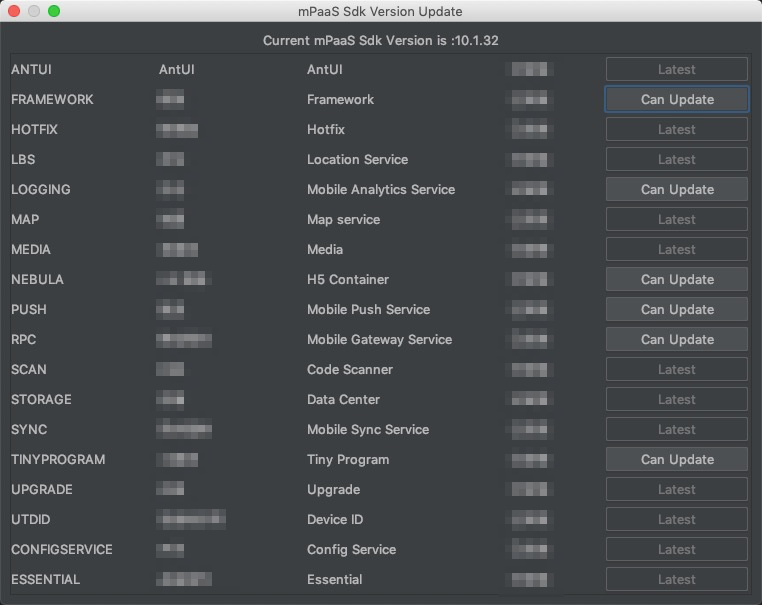This screenshot has height=605, width=762.
Task: Click the 'Mobile Gateway Service' description
Action: [x=380, y=339]
